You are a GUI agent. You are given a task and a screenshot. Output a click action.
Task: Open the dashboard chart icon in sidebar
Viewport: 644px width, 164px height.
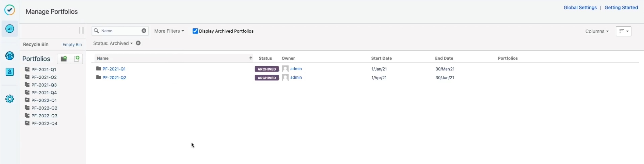click(10, 29)
